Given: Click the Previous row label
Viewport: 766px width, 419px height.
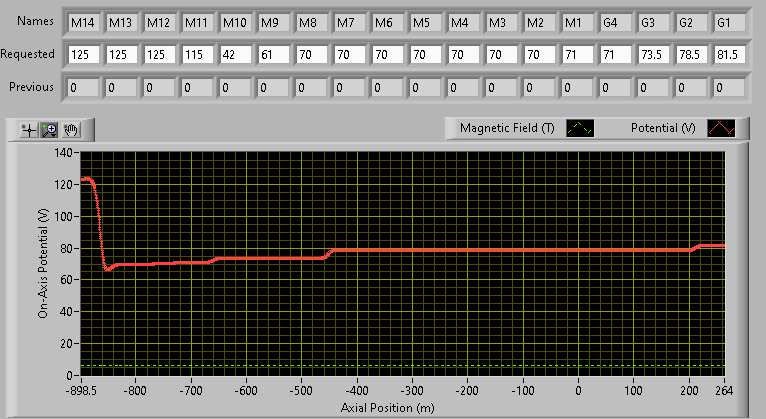Looking at the screenshot, I should tap(31, 87).
